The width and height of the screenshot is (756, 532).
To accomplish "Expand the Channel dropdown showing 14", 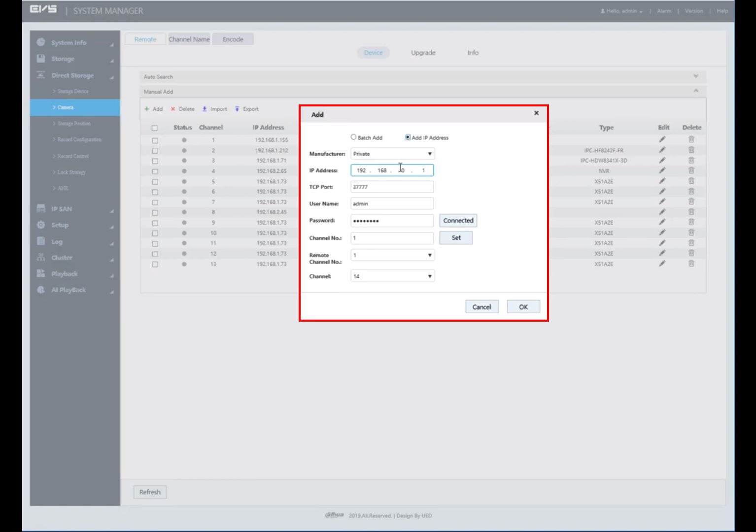I will (x=392, y=276).
